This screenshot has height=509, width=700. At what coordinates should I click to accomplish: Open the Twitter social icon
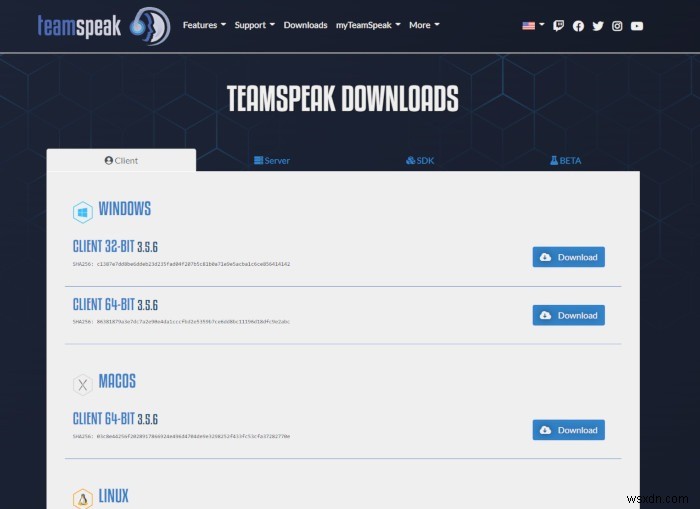pyautogui.click(x=598, y=26)
